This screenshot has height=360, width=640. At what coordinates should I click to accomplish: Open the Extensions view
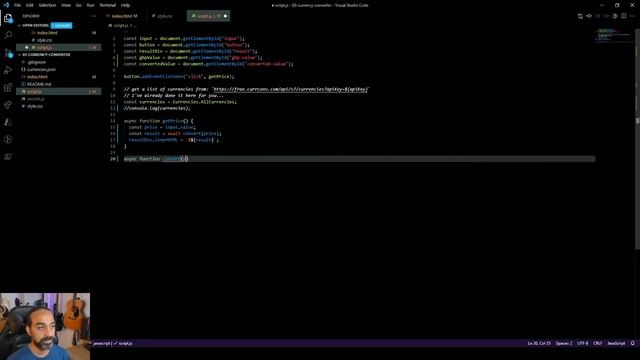click(8, 87)
